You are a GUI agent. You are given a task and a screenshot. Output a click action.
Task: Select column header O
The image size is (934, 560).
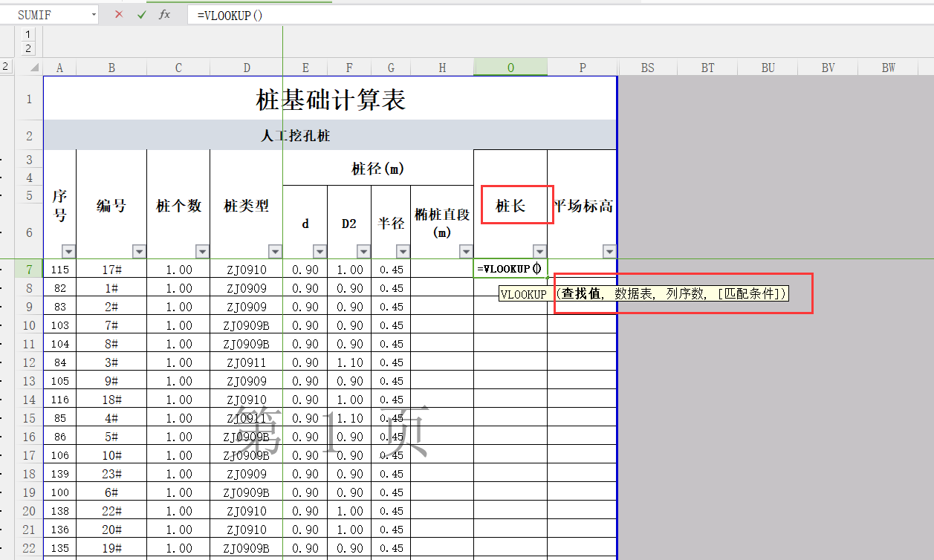(x=510, y=68)
